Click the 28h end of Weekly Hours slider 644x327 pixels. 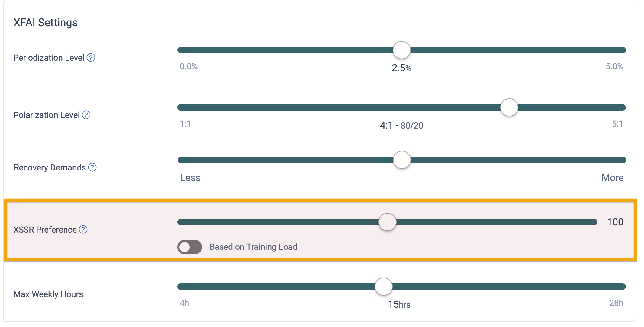tap(623, 287)
